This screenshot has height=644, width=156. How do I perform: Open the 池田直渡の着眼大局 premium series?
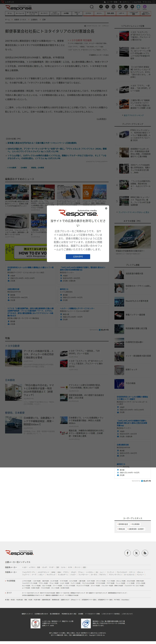[133, 274]
